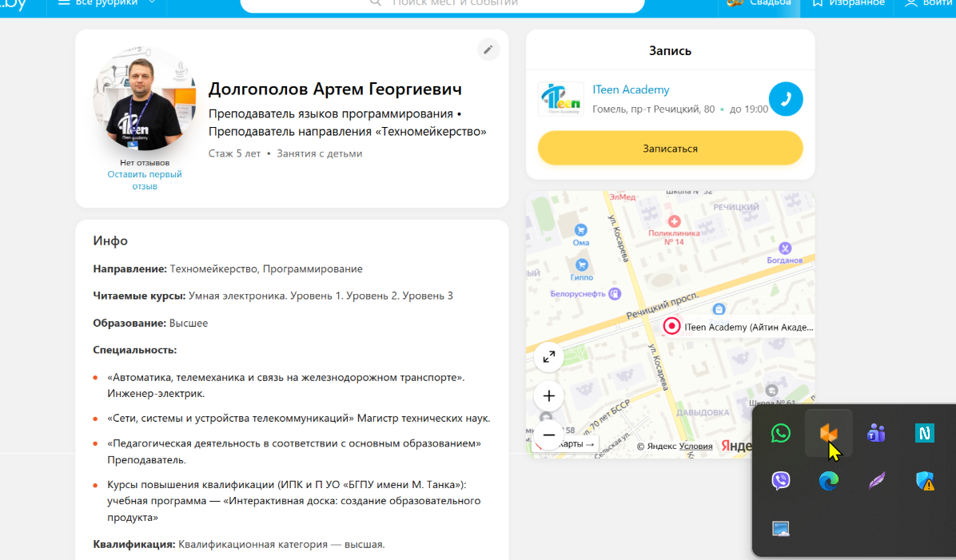
Task: Click the Стаж 5 лет text
Action: [234, 153]
